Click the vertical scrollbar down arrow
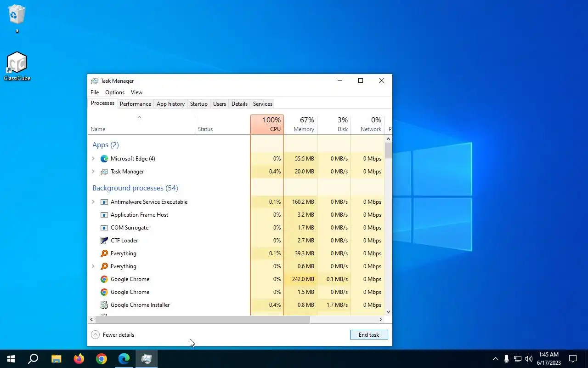The width and height of the screenshot is (588, 368). (x=388, y=312)
